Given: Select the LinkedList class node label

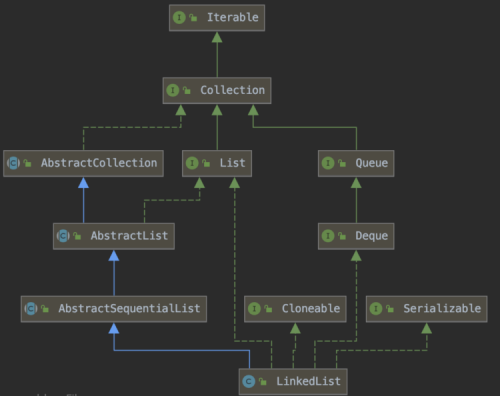Looking at the screenshot, I should [x=308, y=381].
